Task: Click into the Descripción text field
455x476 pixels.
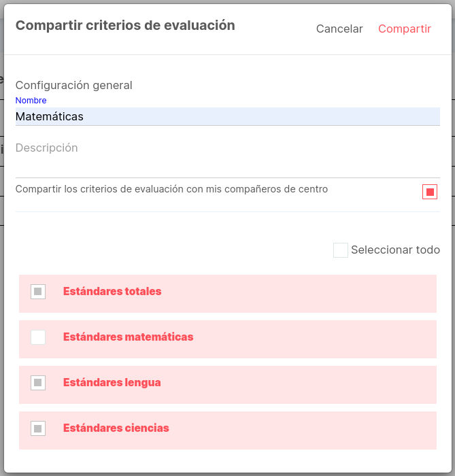Action: point(228,159)
